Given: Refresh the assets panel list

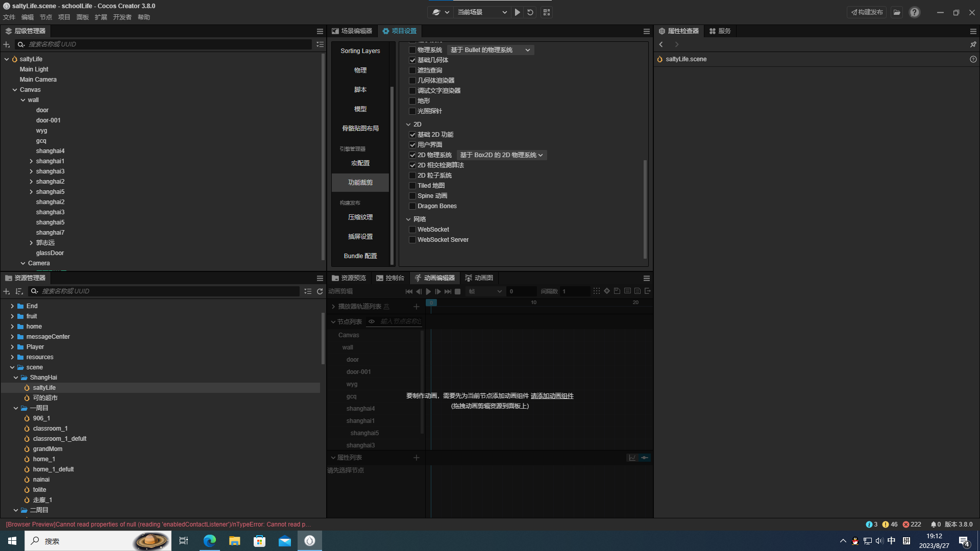Looking at the screenshot, I should 320,291.
